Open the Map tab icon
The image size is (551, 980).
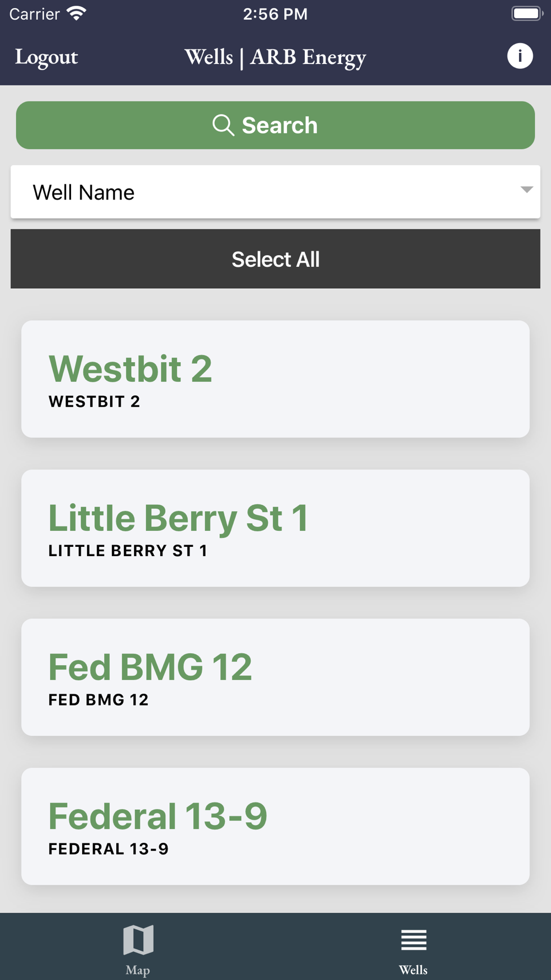[138, 940]
